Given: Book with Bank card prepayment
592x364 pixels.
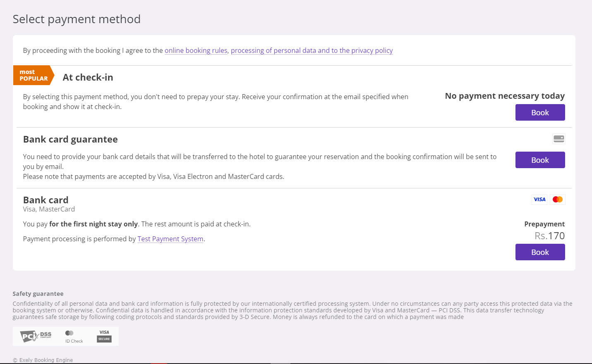Looking at the screenshot, I should point(540,252).
